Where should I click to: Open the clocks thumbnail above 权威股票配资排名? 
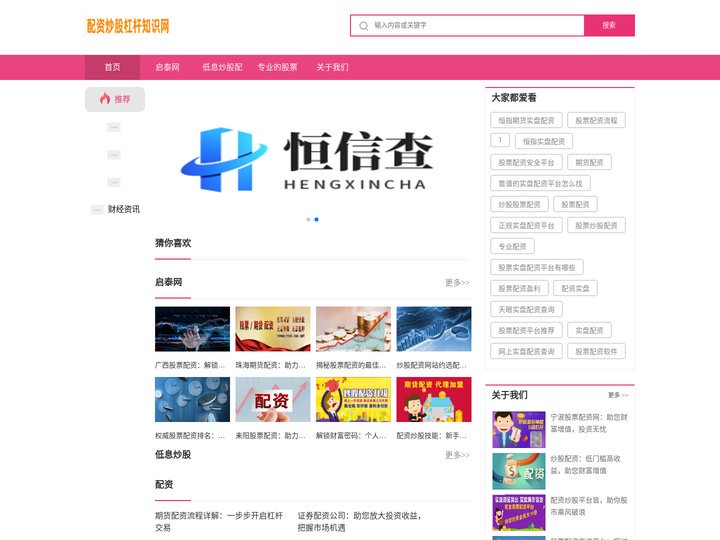[x=192, y=399]
